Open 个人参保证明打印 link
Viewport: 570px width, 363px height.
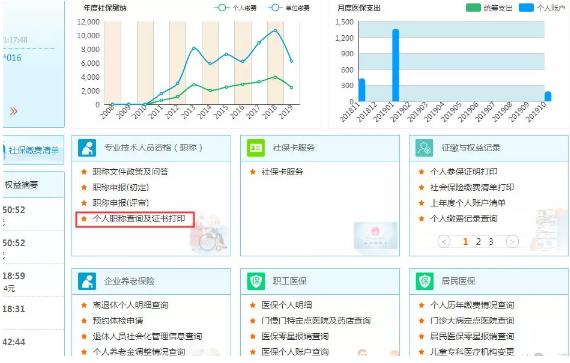463,172
